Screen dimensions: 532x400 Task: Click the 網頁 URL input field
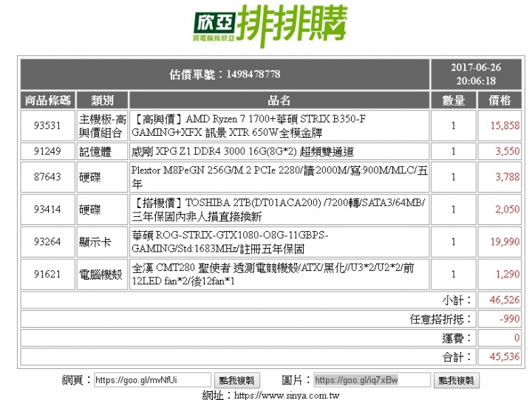(153, 380)
